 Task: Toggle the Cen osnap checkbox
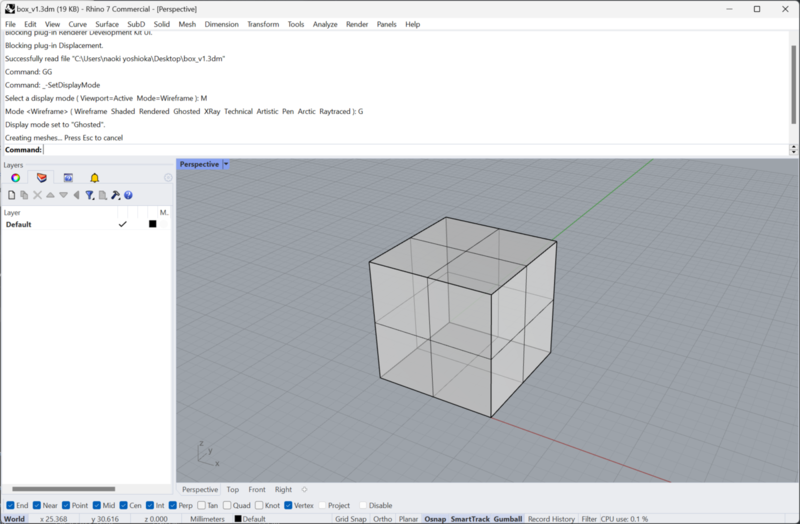(123, 505)
